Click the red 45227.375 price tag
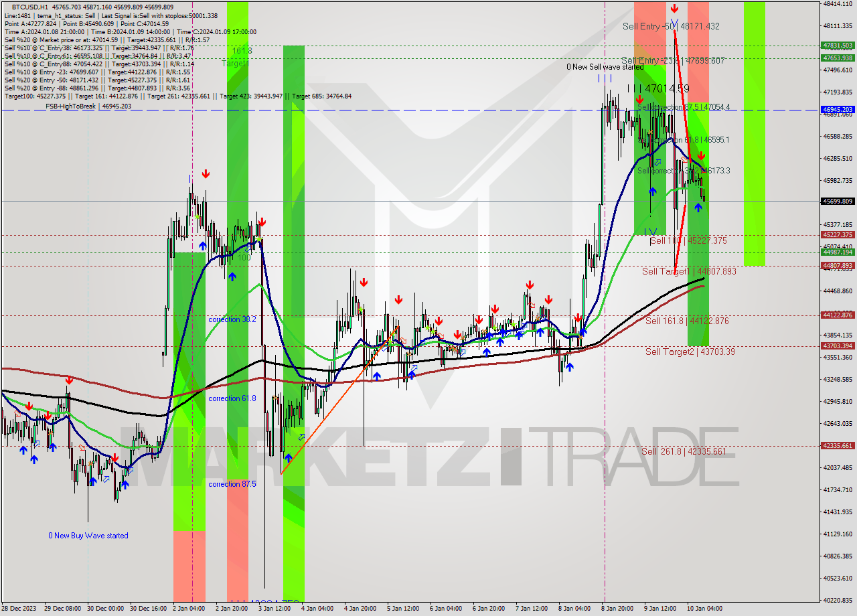This screenshot has height=616, width=857. tap(838, 234)
